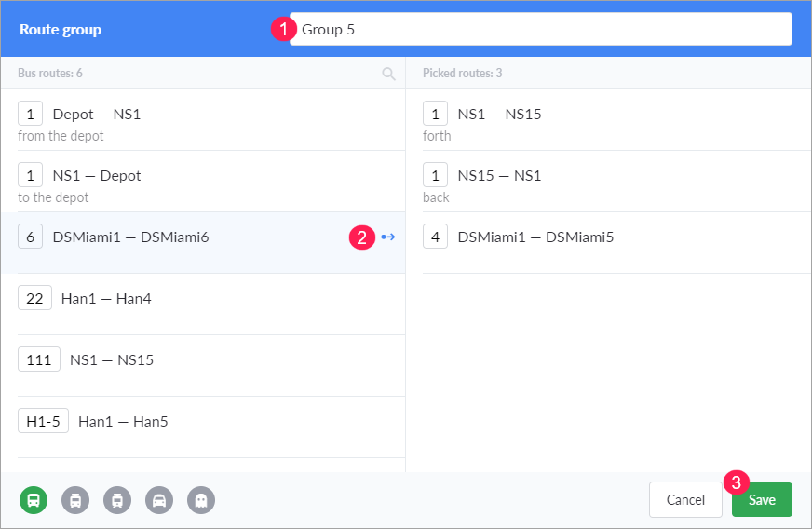
Task: Select the taxi transport type icon
Action: pos(159,500)
